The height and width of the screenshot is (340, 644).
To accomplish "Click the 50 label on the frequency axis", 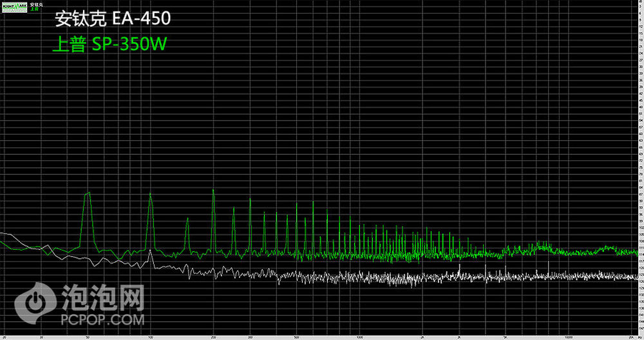I will (x=88, y=337).
